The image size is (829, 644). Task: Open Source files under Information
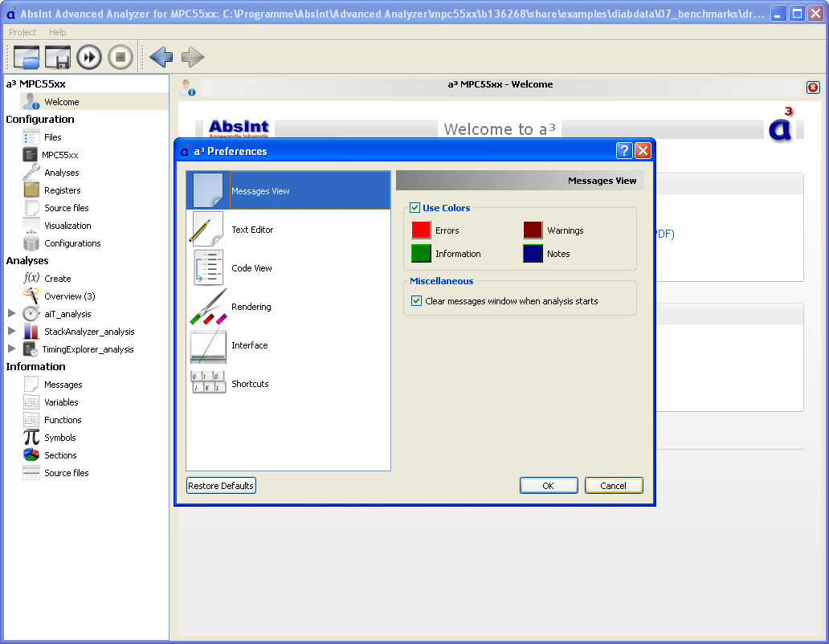pos(66,473)
